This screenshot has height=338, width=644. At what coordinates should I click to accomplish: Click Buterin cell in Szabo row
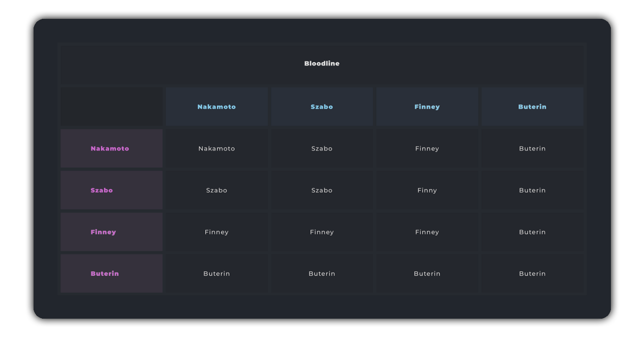pyautogui.click(x=533, y=190)
